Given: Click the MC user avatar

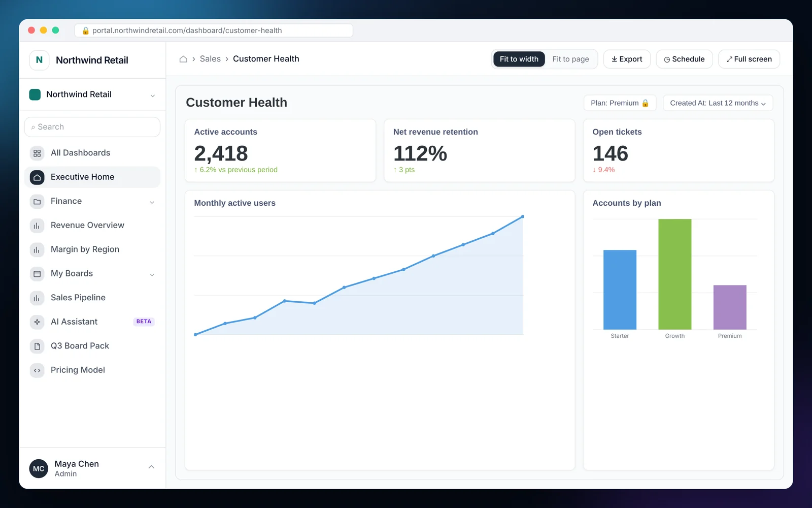Looking at the screenshot, I should click(39, 468).
